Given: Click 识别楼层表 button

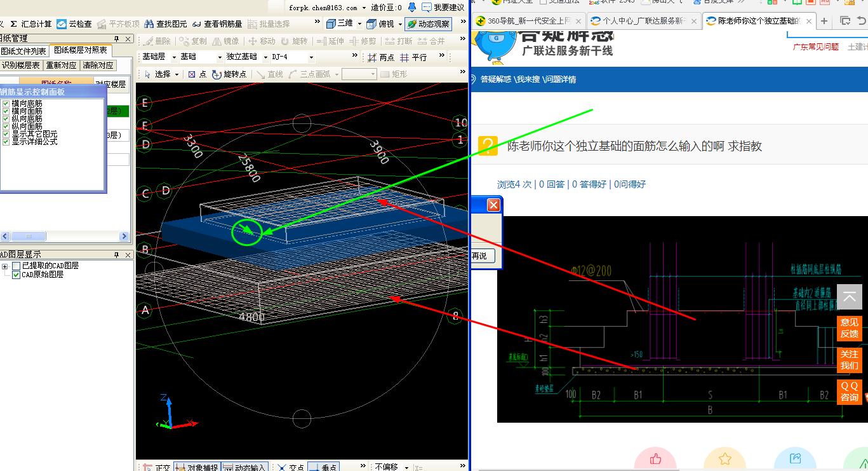Looking at the screenshot, I should pyautogui.click(x=21, y=65).
